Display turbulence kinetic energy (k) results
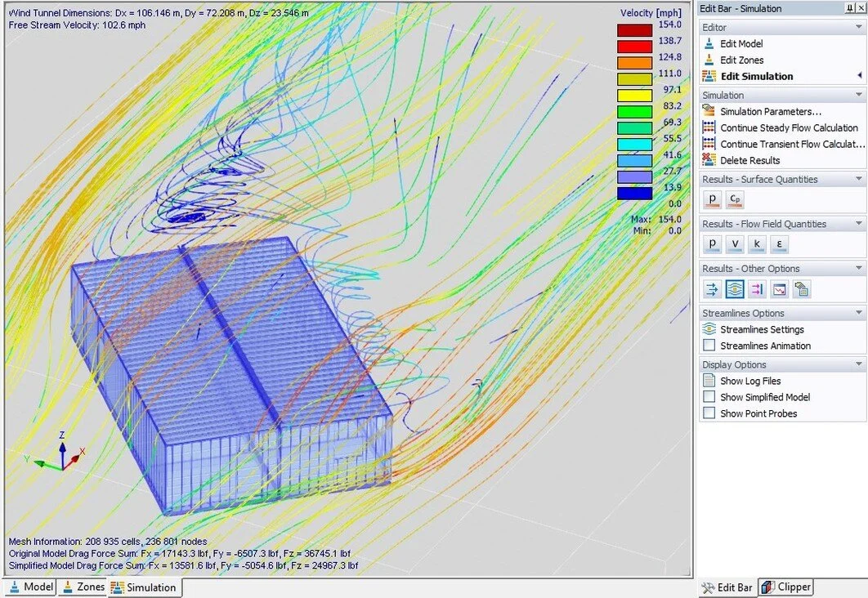 755,243
